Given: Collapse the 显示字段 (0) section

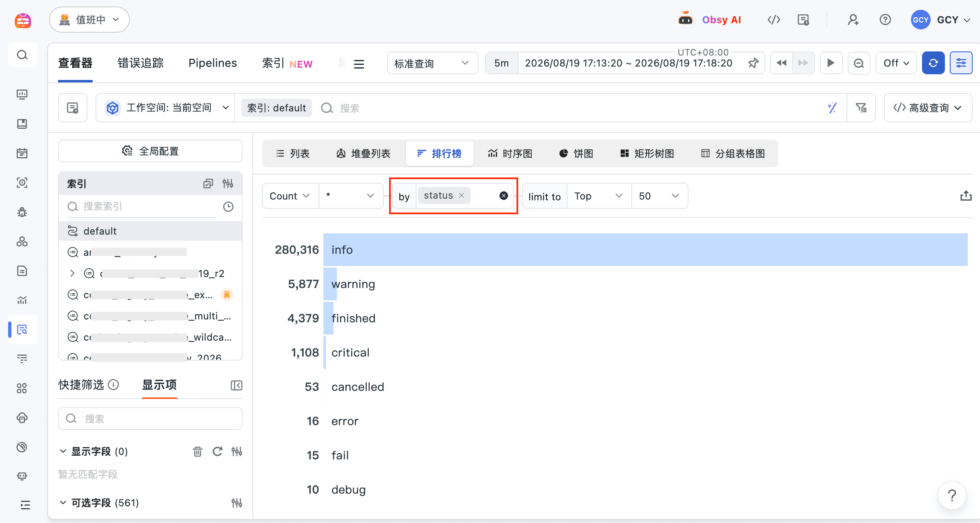Looking at the screenshot, I should pyautogui.click(x=63, y=451).
